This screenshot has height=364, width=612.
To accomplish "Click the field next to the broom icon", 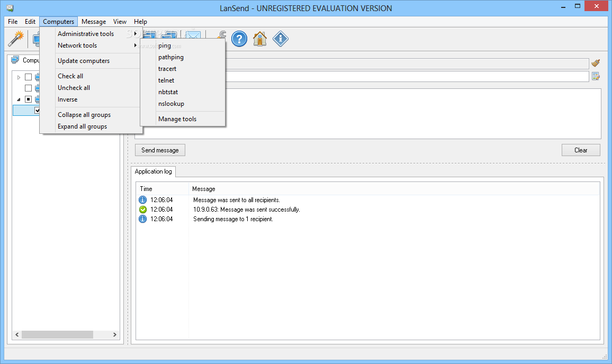I will coord(407,63).
